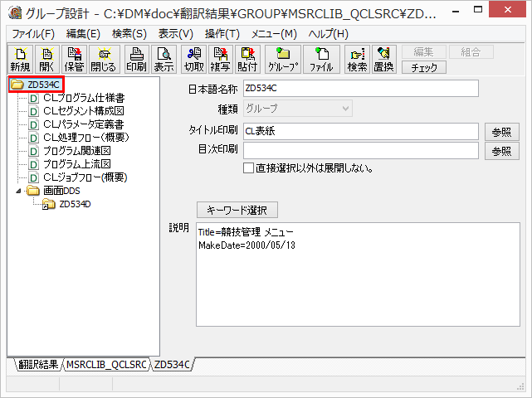This screenshot has height=398, width=532.
Task: Click the グループ (Group) toolbar icon
Action: [283, 60]
